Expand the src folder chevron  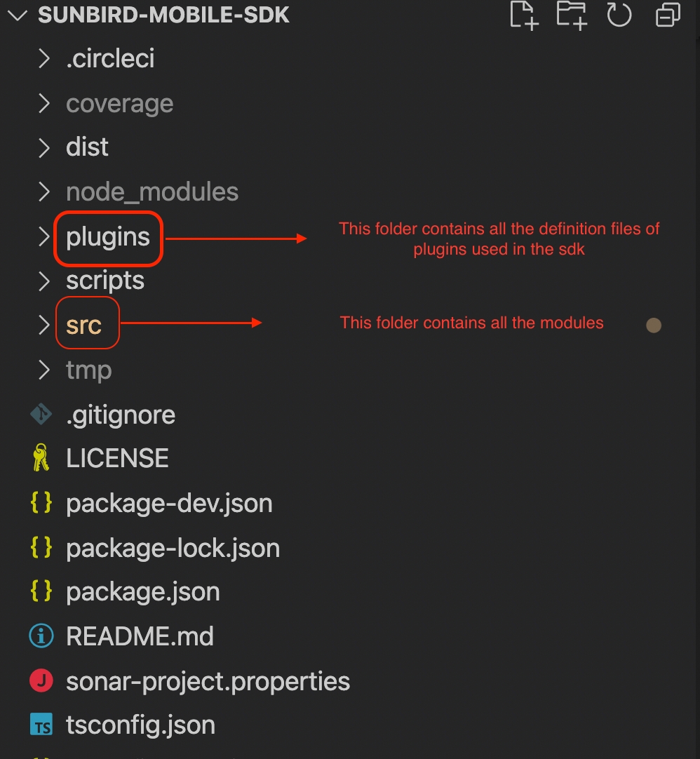(44, 325)
